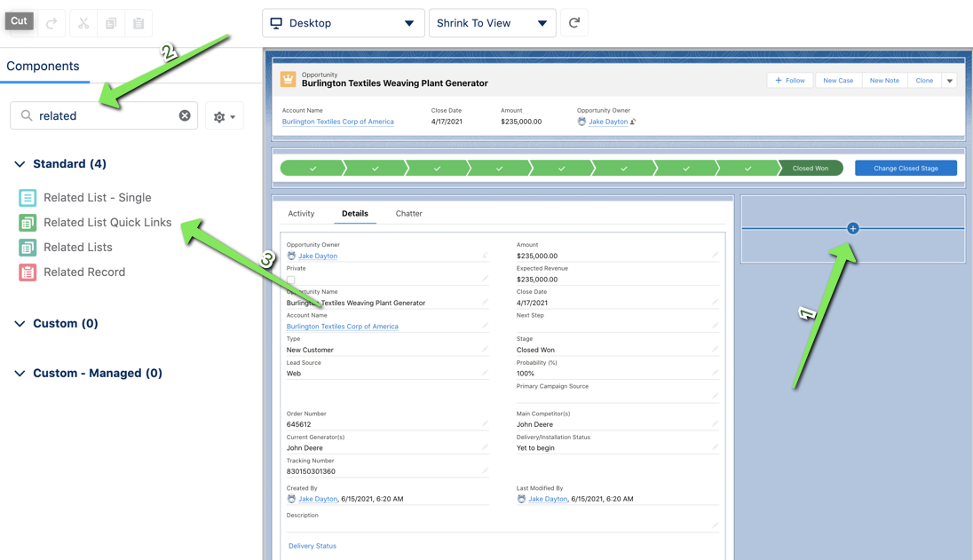Click the New Note button
Image resolution: width=973 pixels, height=560 pixels.
coord(884,81)
